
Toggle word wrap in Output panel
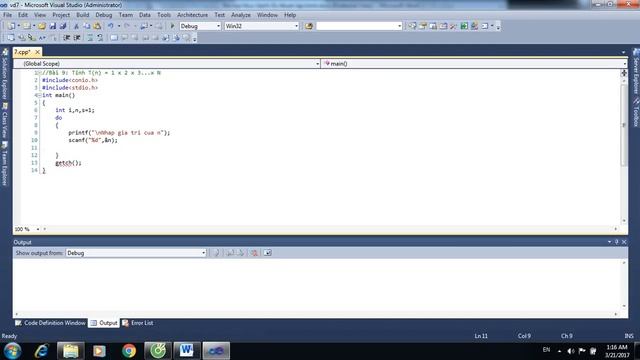click(x=267, y=253)
